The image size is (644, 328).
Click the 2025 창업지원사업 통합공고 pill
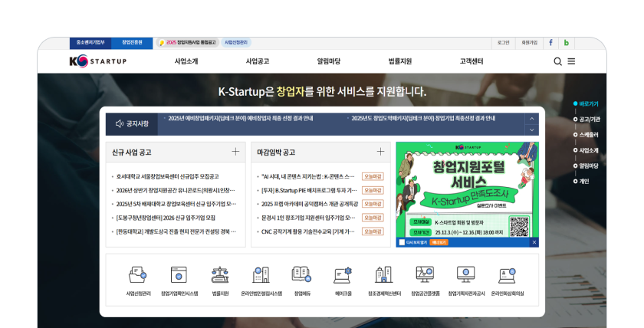tap(187, 43)
